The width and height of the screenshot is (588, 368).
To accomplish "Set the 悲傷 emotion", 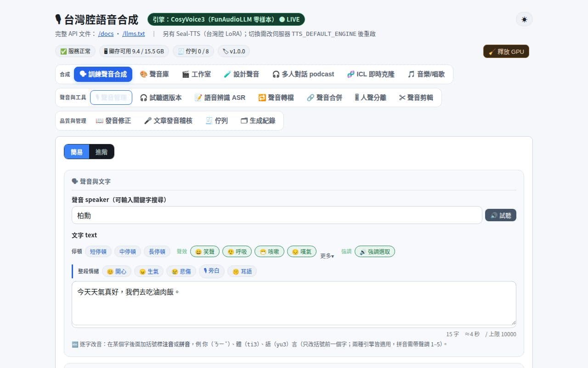I will tap(181, 271).
